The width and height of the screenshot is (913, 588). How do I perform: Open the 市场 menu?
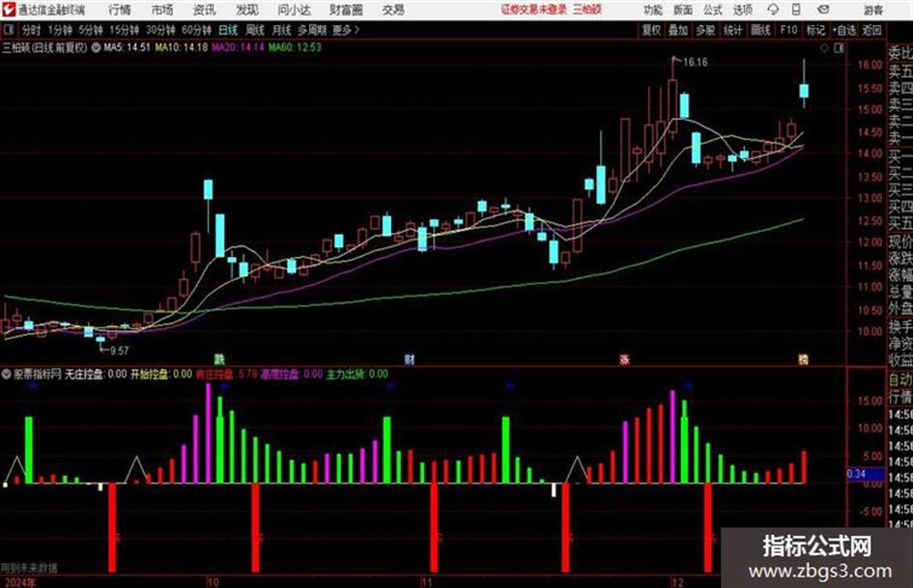pyautogui.click(x=162, y=10)
